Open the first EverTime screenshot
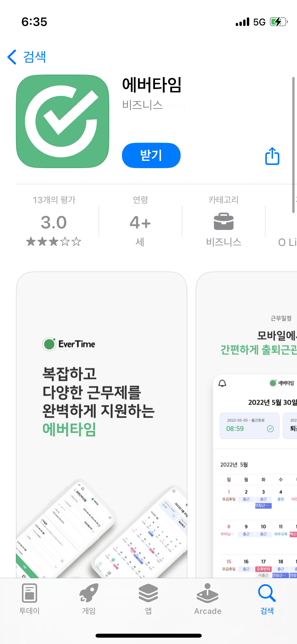 [102, 425]
